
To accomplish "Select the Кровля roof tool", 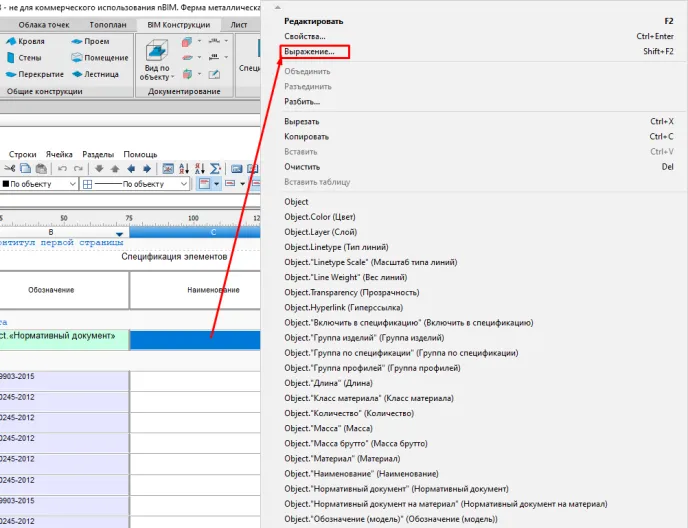I will click(x=27, y=42).
